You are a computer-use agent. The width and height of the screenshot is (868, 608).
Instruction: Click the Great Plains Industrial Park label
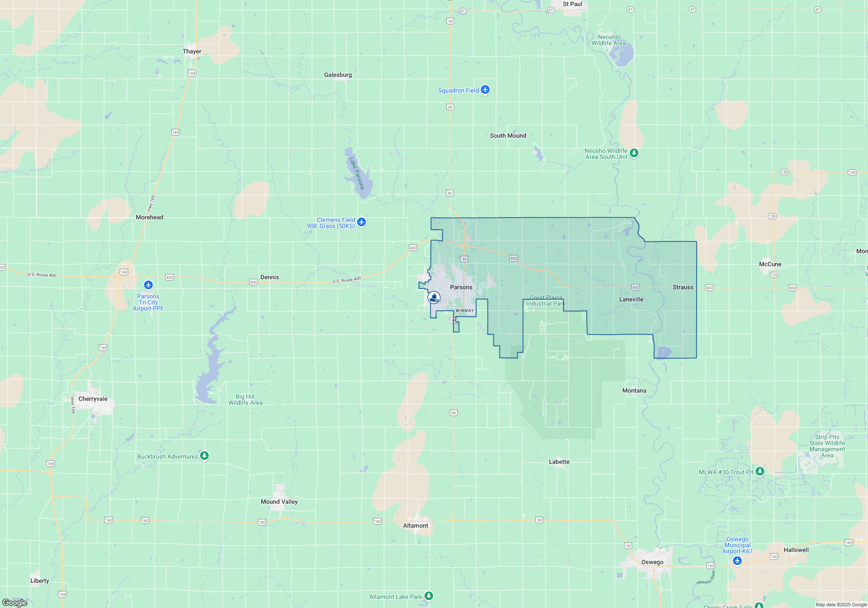point(546,301)
